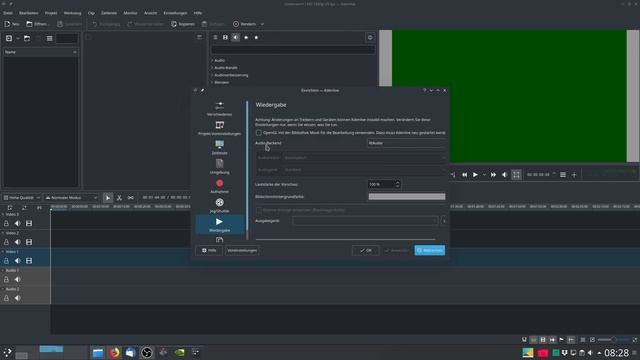Lock the Video 3 track
The height and width of the screenshot is (360, 640).
point(6,224)
